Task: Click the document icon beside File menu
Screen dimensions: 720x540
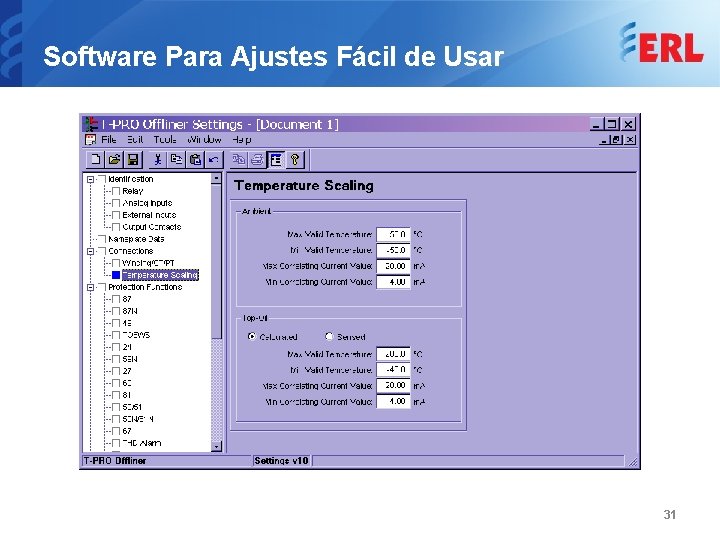Action: click(x=90, y=139)
